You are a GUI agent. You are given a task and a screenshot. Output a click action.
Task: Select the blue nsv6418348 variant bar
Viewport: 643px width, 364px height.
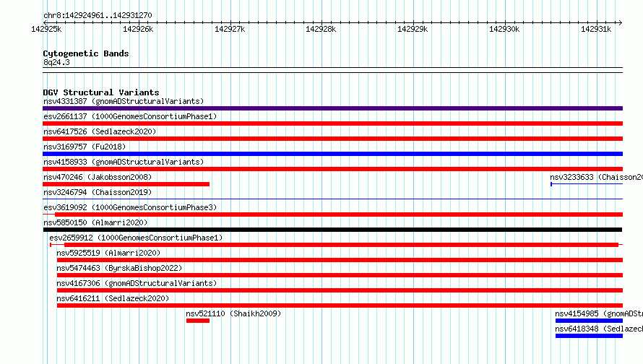click(x=589, y=336)
